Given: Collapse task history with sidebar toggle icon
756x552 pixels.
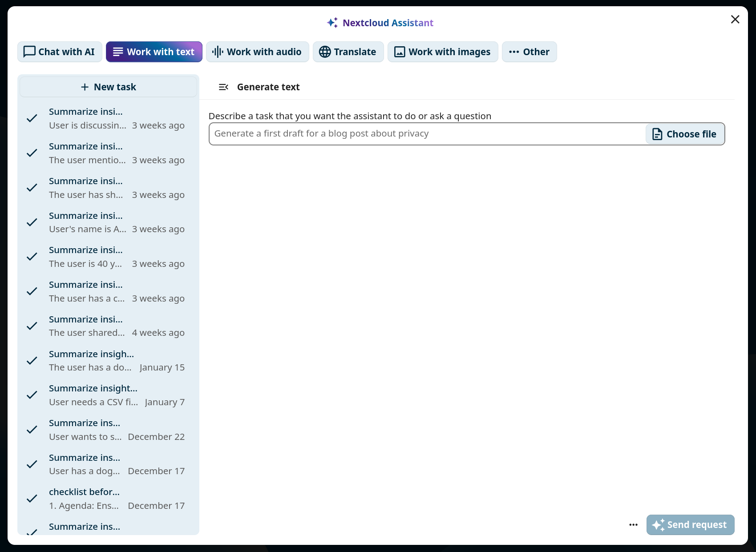Looking at the screenshot, I should tap(223, 87).
